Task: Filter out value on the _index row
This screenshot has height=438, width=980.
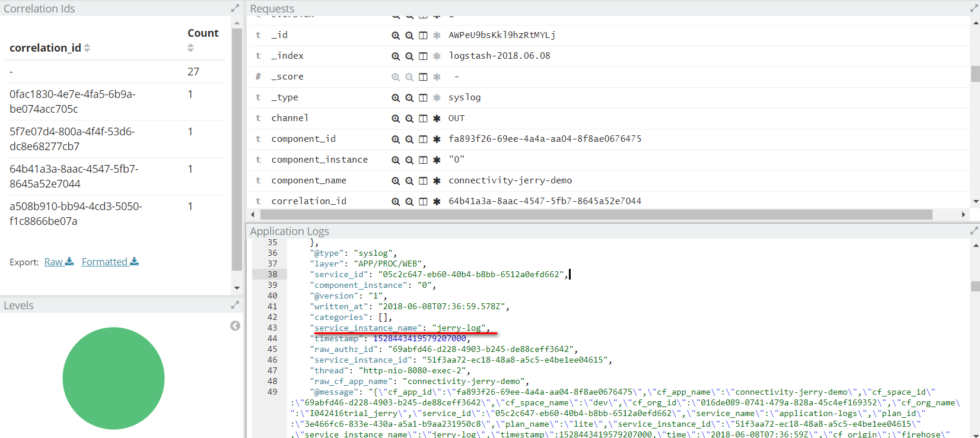Action: pyautogui.click(x=409, y=56)
